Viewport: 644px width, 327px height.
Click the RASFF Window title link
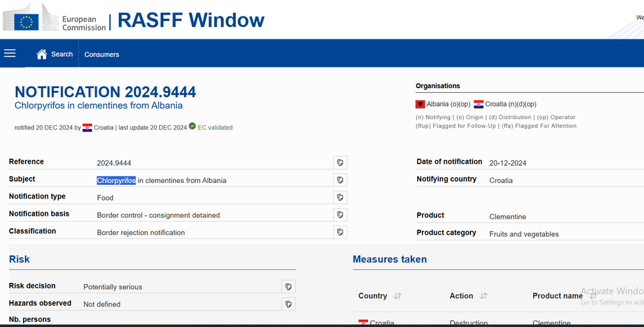point(191,20)
